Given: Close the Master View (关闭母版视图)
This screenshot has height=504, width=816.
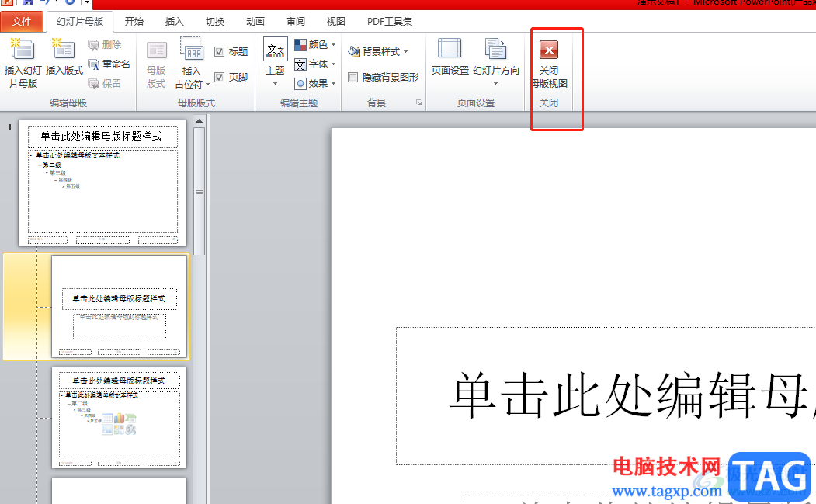Looking at the screenshot, I should (549, 64).
